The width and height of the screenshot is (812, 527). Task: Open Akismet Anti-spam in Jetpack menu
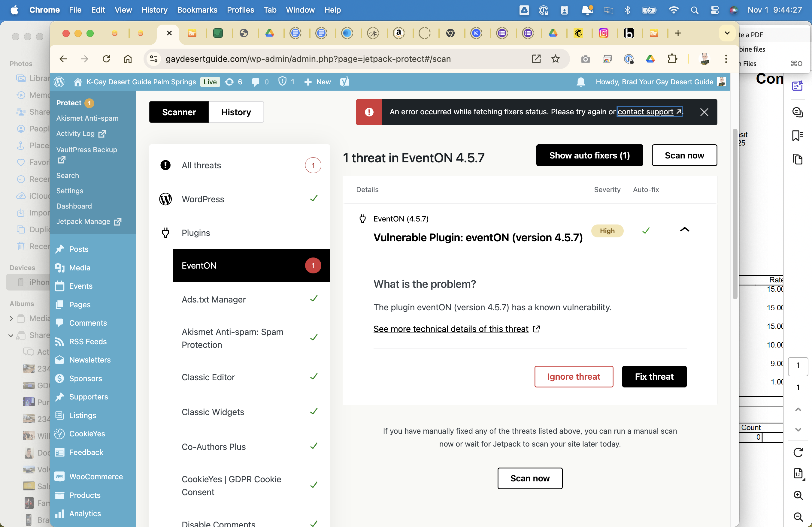pyautogui.click(x=87, y=118)
